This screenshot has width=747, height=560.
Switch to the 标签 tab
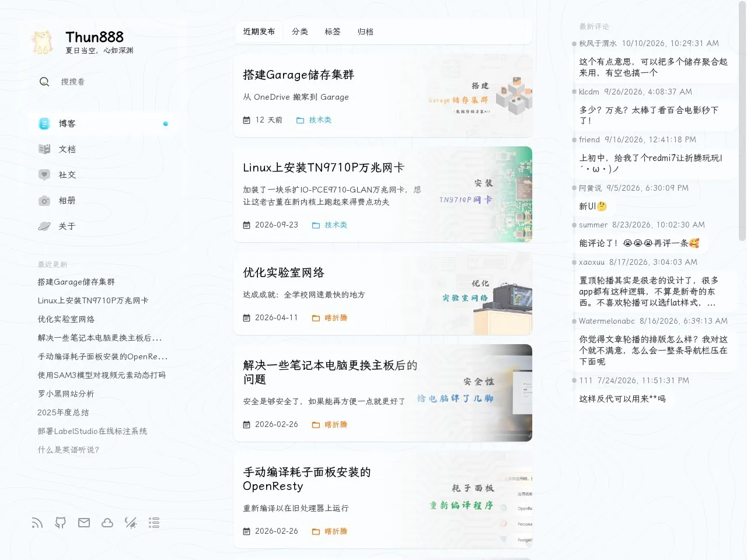[x=333, y=32]
